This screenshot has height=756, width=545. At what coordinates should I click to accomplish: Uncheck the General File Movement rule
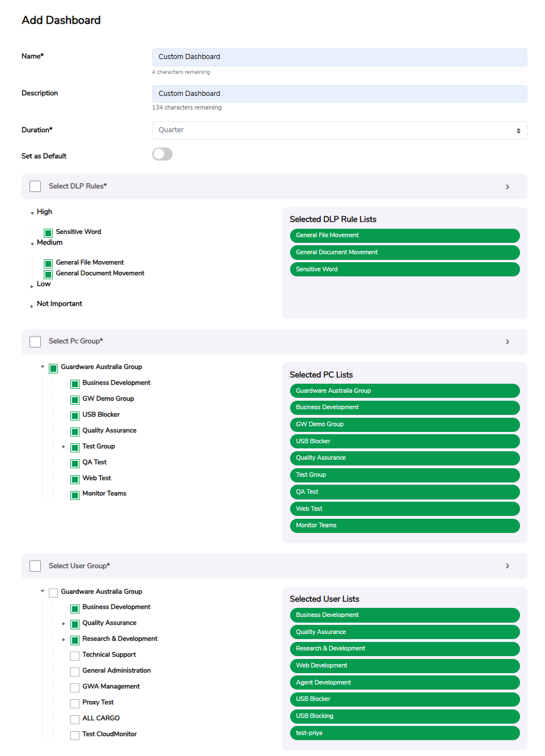[48, 263]
